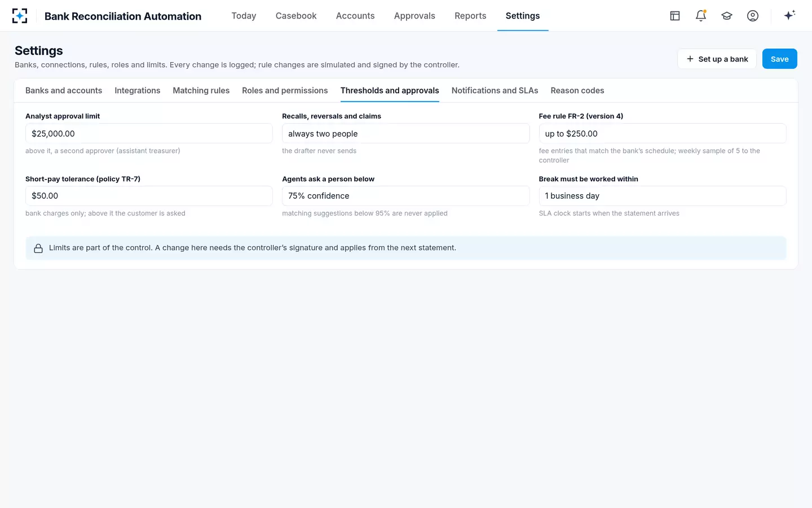Open the Reason codes tab
Image resolution: width=812 pixels, height=508 pixels.
pos(577,90)
